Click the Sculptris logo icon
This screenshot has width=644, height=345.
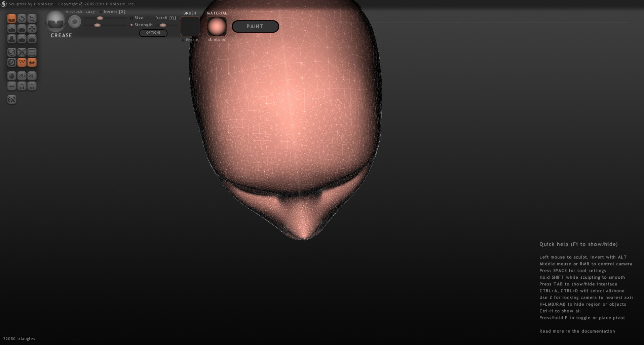point(4,4)
